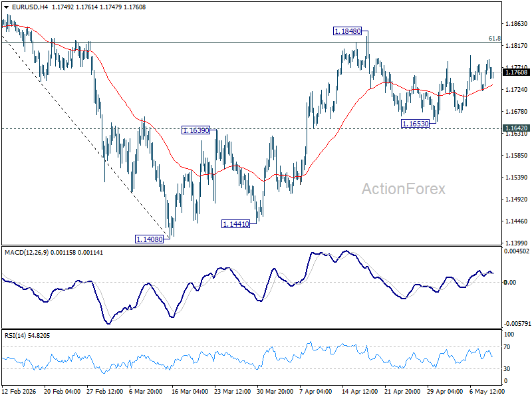
Task: Click the RSI 70 level label
Action: 507,347
